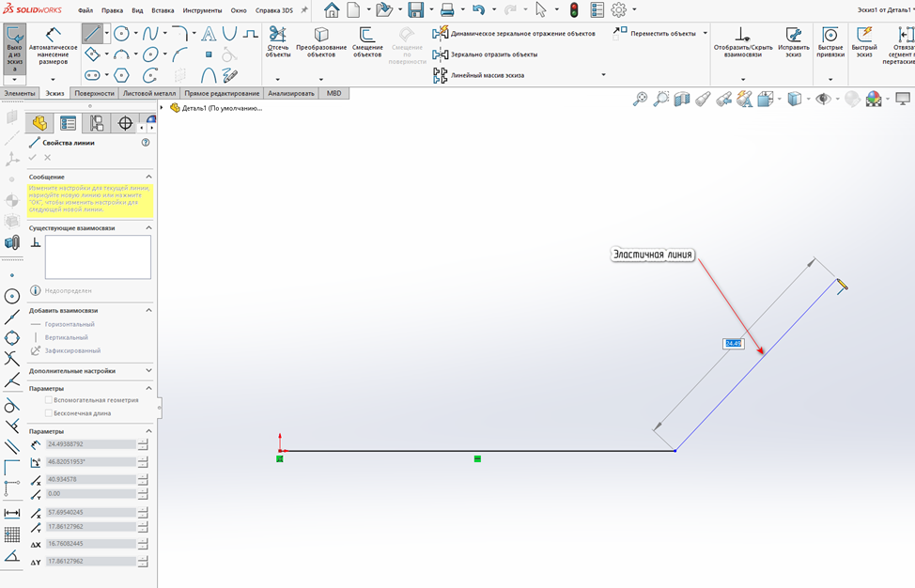Open the FeatureManager design tree tab

pos(39,123)
